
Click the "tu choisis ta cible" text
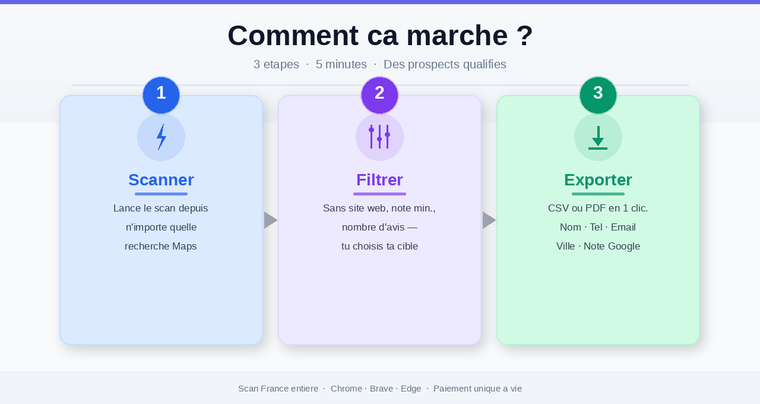[x=379, y=246]
